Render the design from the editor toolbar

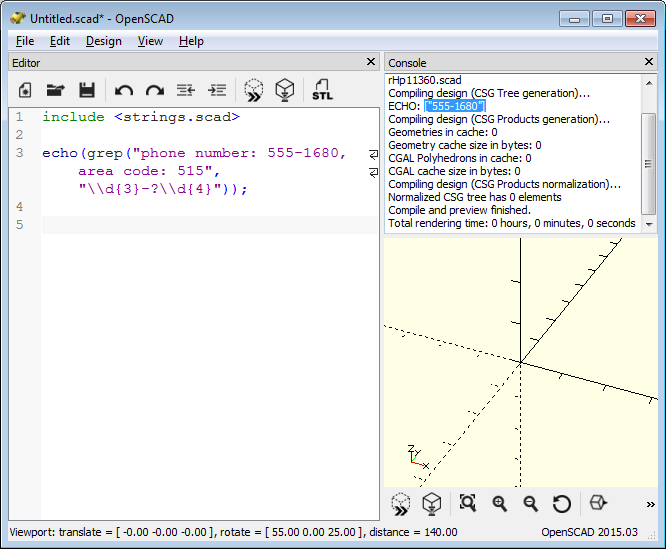point(285,90)
